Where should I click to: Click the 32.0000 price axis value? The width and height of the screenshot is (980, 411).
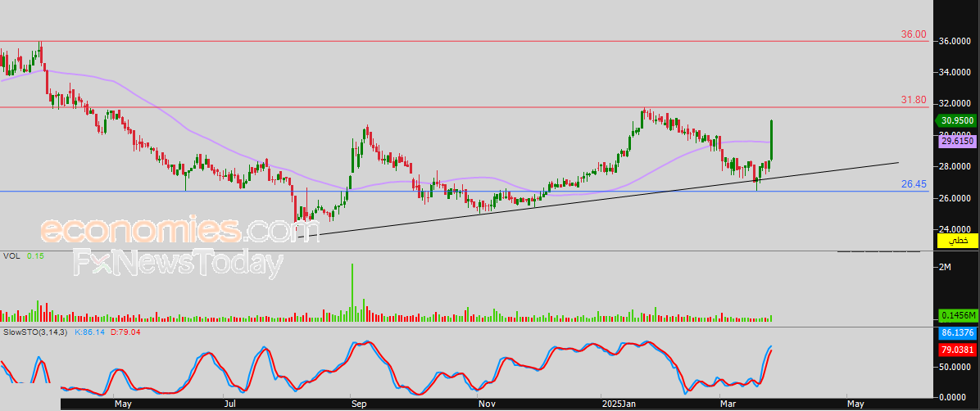pos(956,104)
